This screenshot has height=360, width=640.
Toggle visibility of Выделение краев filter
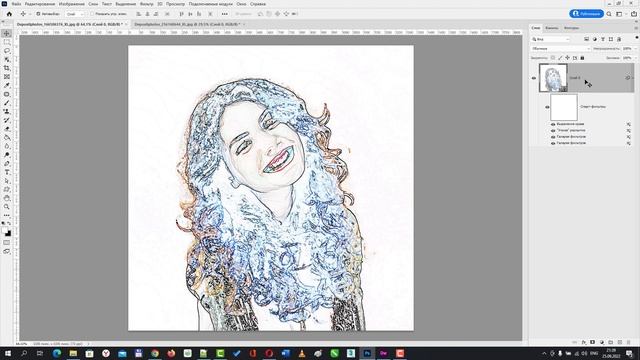pos(553,124)
